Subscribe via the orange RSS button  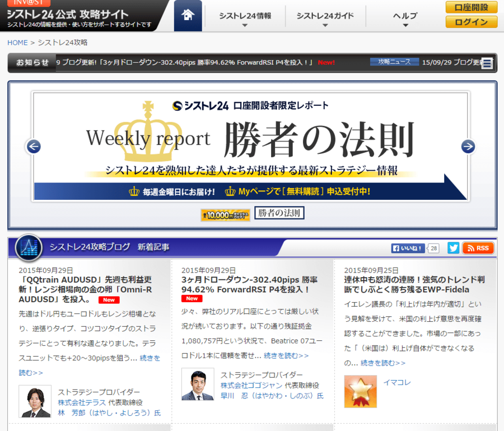[478, 248]
